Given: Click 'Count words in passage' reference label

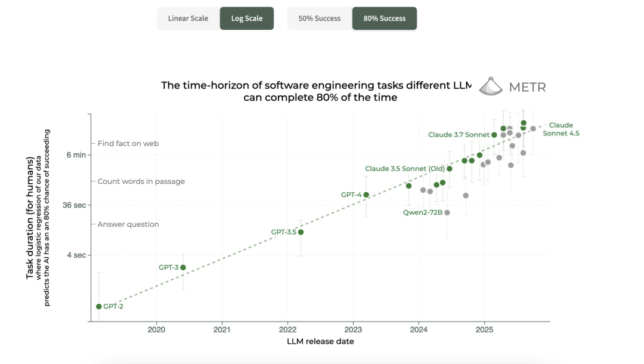Looking at the screenshot, I should pyautogui.click(x=141, y=181).
